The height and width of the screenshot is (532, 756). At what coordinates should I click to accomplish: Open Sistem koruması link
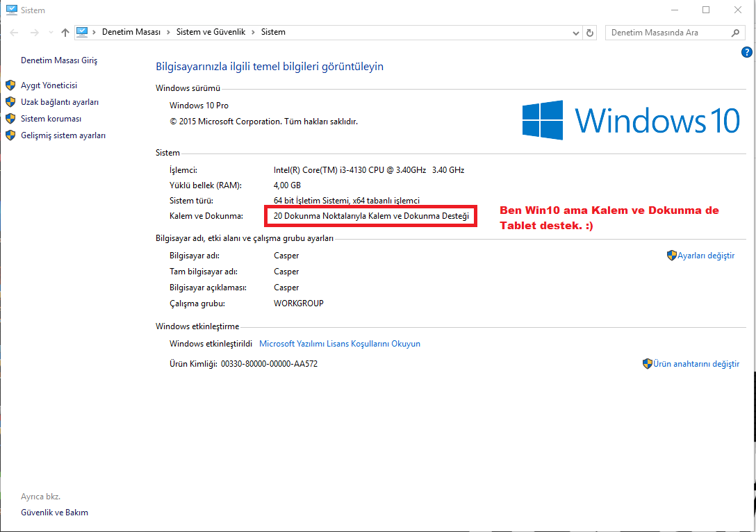51,119
